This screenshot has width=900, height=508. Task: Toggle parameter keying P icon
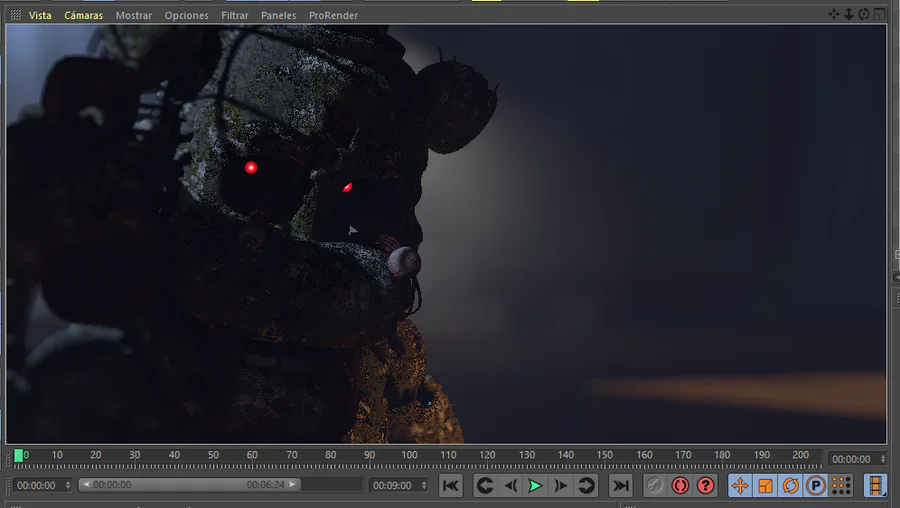pyautogui.click(x=816, y=486)
